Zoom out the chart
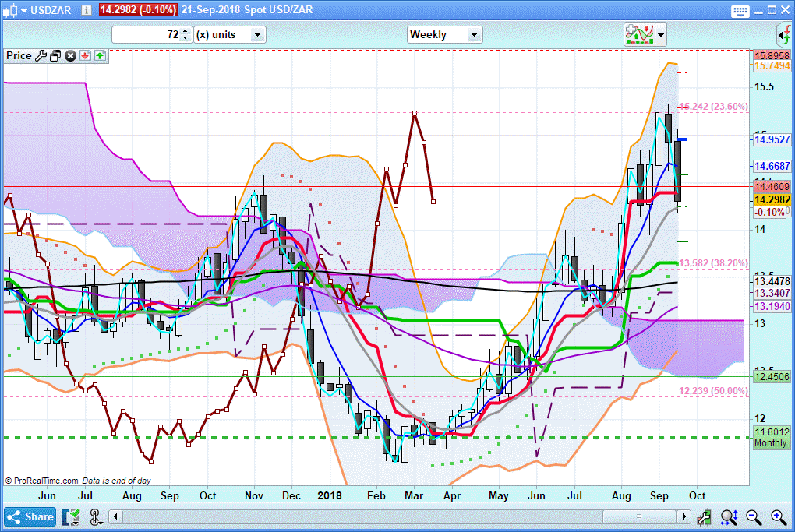 click(754, 517)
